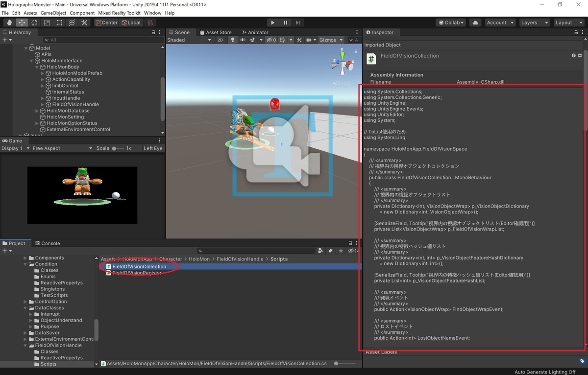This screenshot has width=588, height=375.
Task: Open the Shaded draw mode dropdown
Action: pyautogui.click(x=189, y=40)
